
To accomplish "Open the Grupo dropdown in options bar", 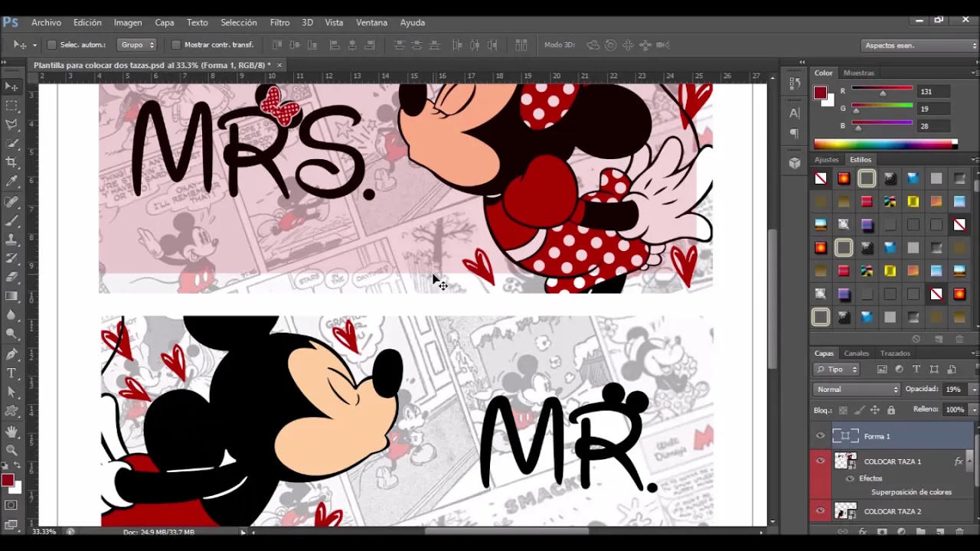I will coord(137,45).
